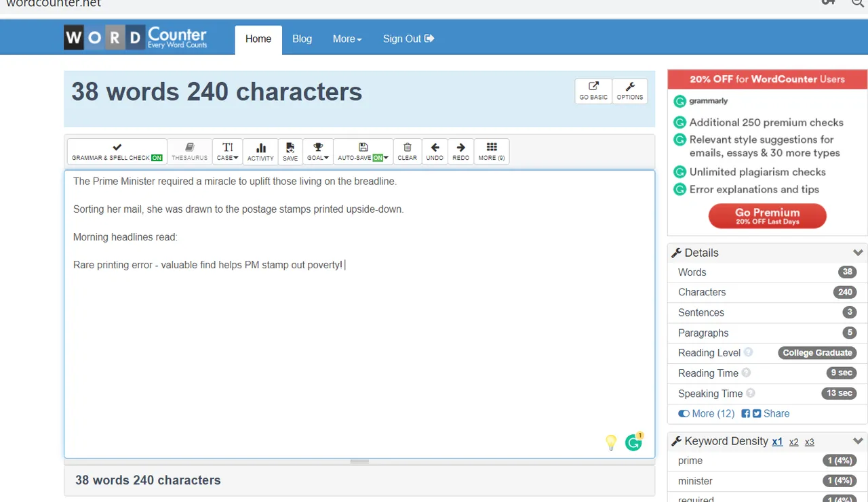Click Reading Time help icon

pos(746,373)
